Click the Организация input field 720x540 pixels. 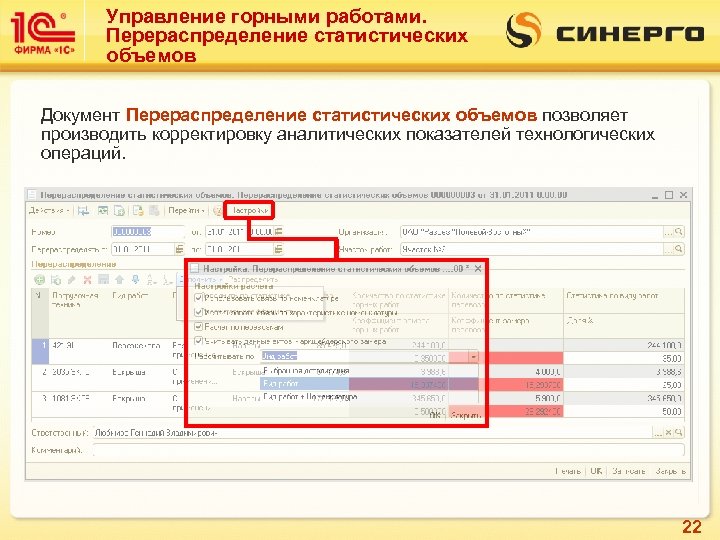pyautogui.click(x=531, y=232)
